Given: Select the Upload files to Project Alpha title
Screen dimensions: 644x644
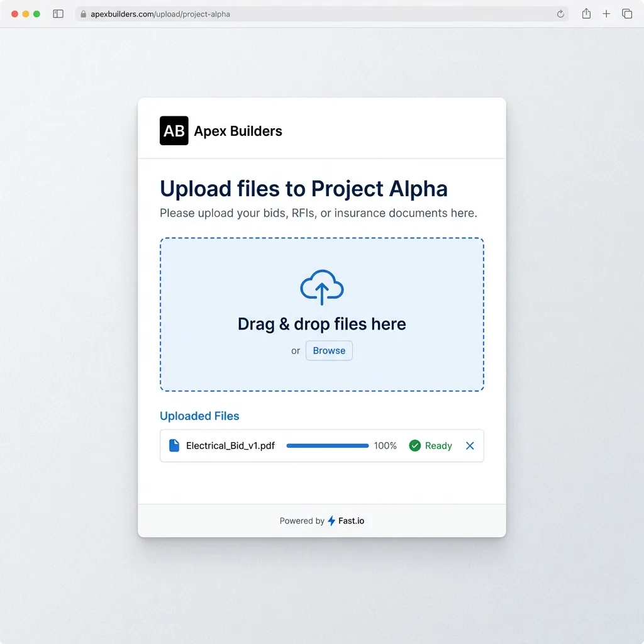Looking at the screenshot, I should click(x=304, y=189).
